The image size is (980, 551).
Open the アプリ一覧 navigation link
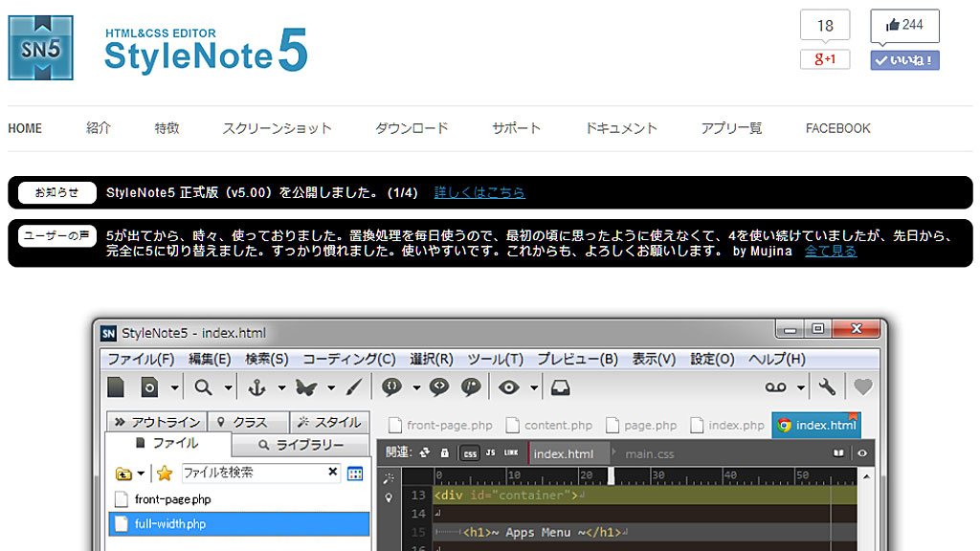point(731,128)
